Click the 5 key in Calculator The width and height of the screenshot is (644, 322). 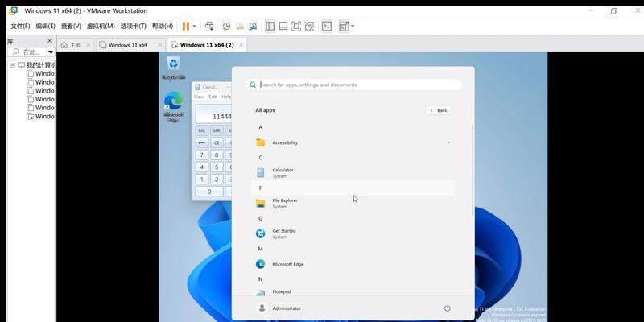pyautogui.click(x=217, y=167)
